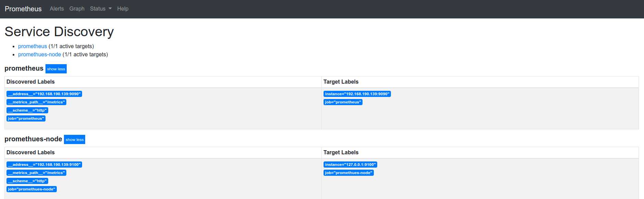Open the Alerts page
The height and width of the screenshot is (199, 644).
coord(57,9)
